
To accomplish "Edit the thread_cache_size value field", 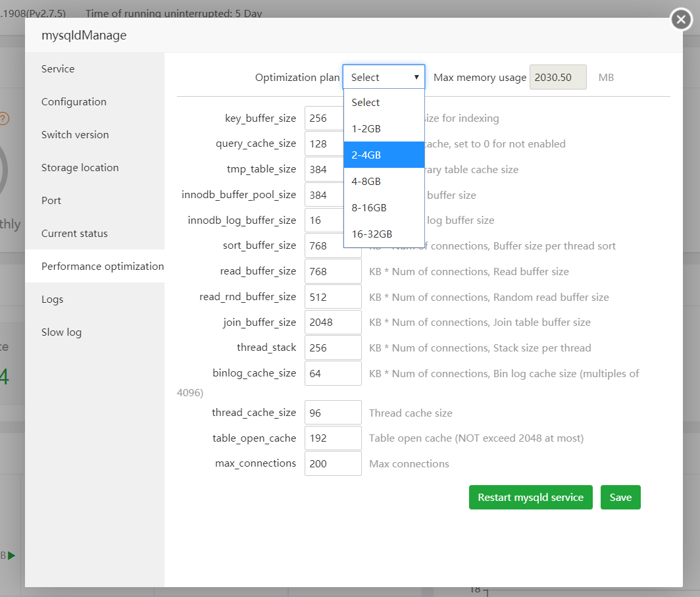I will [332, 413].
